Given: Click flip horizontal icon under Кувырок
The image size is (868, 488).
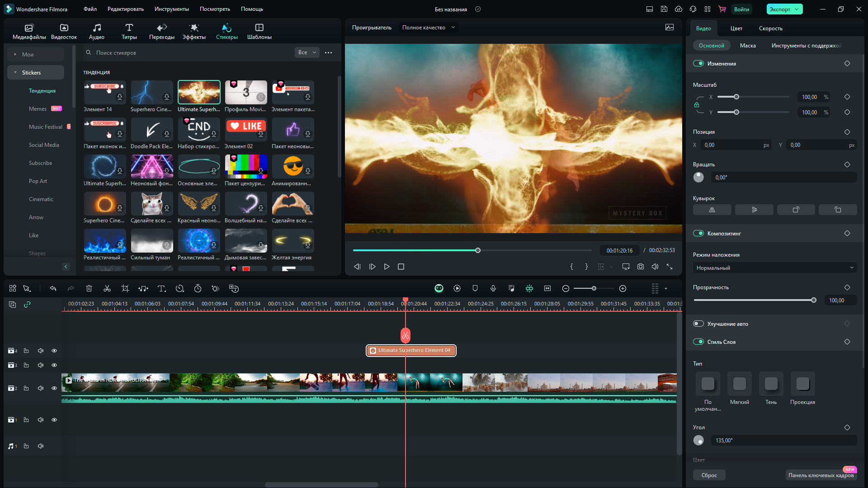Looking at the screenshot, I should point(712,210).
